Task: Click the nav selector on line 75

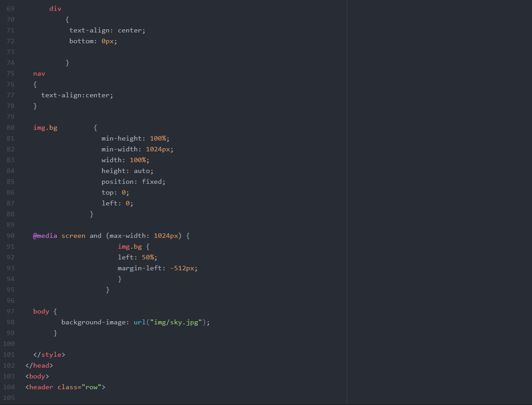Action: coord(39,73)
